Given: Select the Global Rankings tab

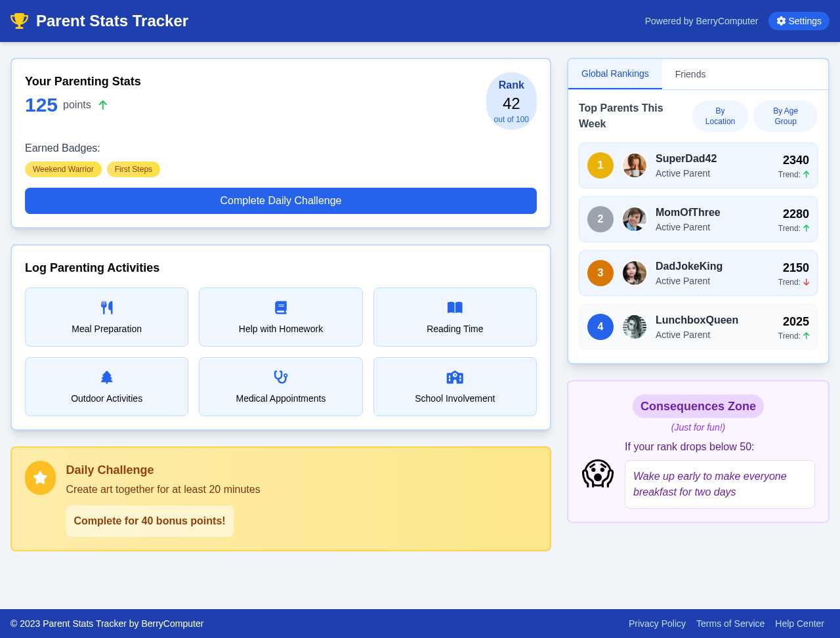Looking at the screenshot, I should coord(614,74).
